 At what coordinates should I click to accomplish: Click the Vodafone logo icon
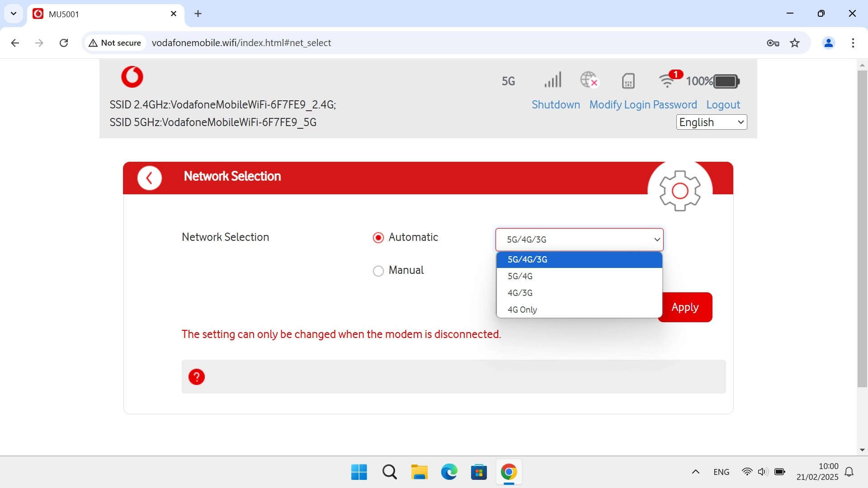(132, 77)
